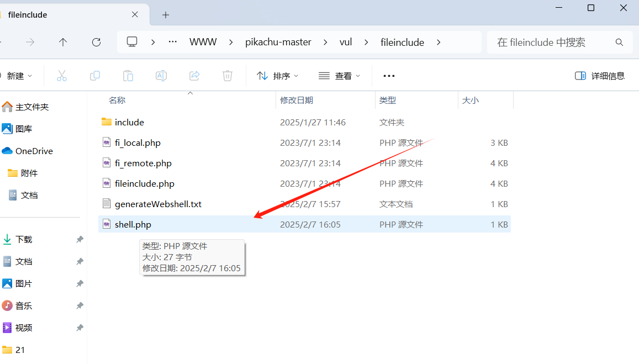
Task: Expand the chevron after fileinclude breadcrumb
Action: (x=439, y=43)
